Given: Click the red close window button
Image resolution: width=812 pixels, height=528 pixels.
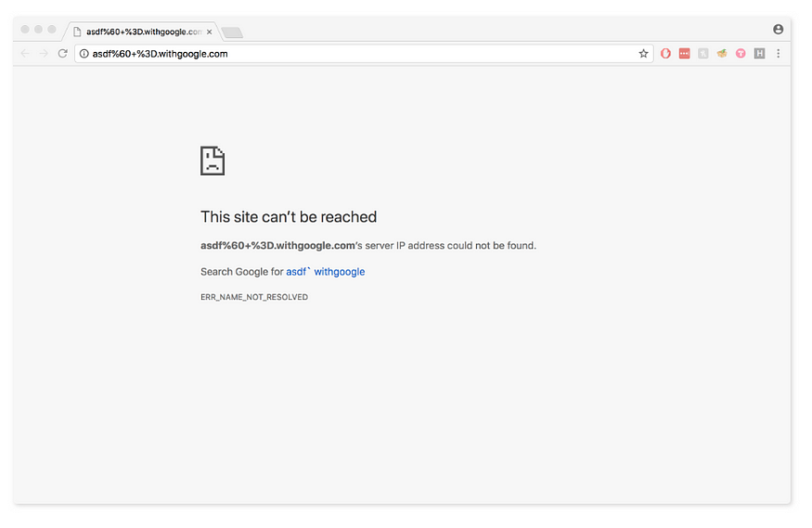Looking at the screenshot, I should 25,30.
